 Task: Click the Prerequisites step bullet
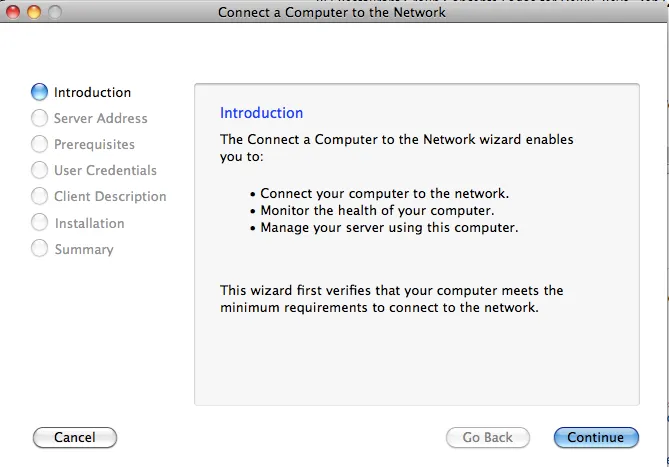click(x=39, y=144)
